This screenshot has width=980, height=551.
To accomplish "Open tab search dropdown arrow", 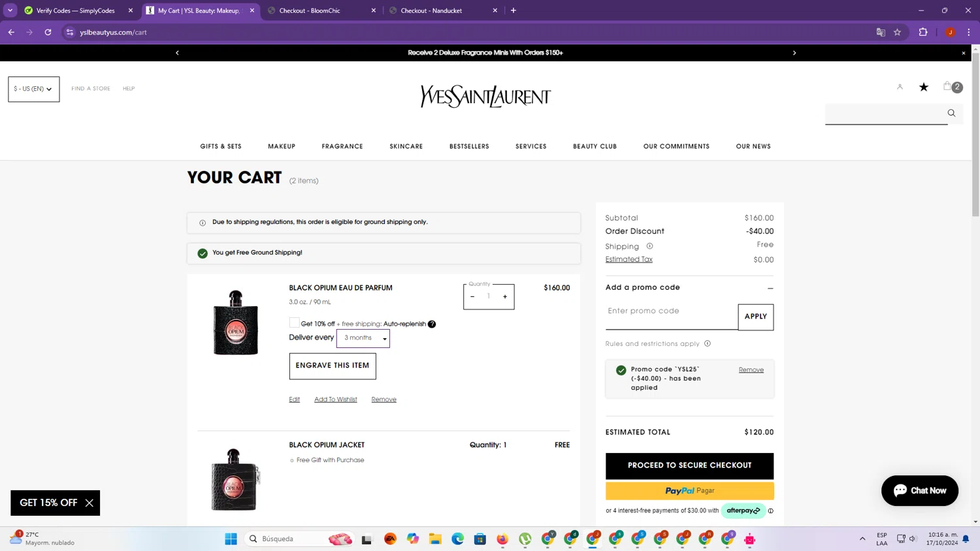I will coord(10,10).
